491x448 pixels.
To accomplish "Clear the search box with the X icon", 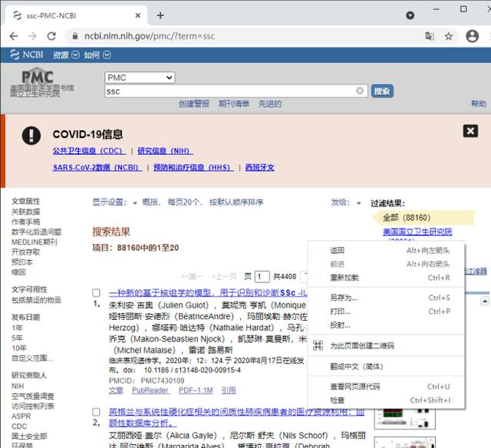I will tap(360, 91).
